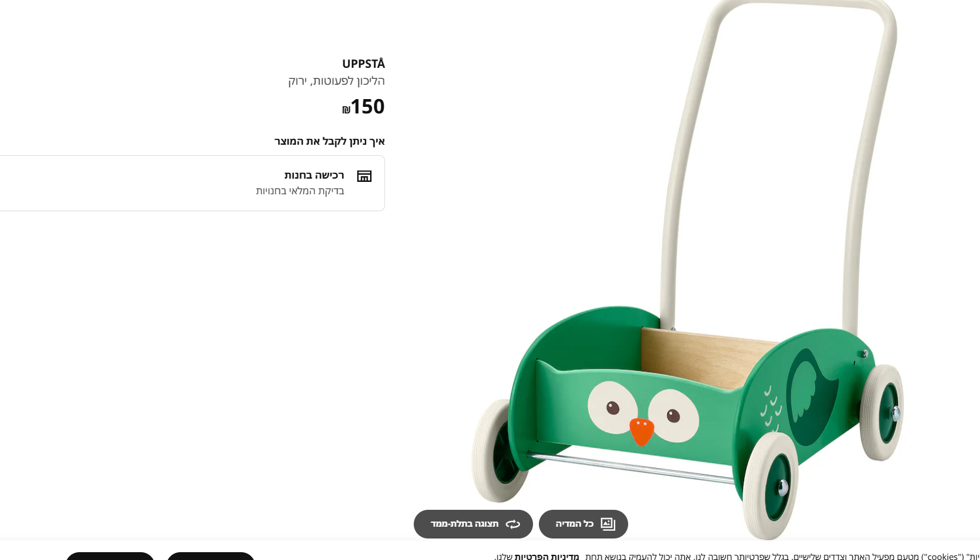Click the cookies notice text in the banner
Image resolution: width=980 pixels, height=560 pixels.
(x=736, y=556)
